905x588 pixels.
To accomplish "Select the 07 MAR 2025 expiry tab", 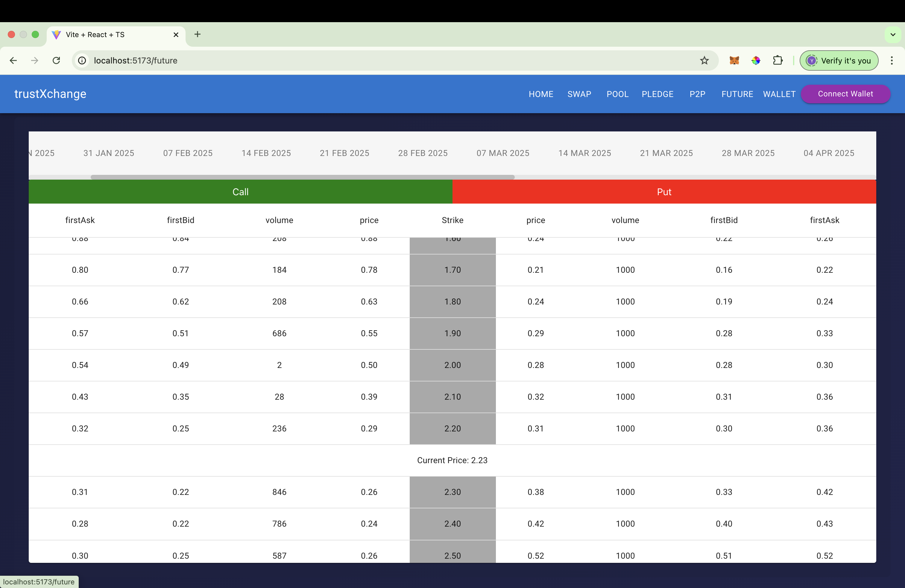I will pyautogui.click(x=503, y=153).
